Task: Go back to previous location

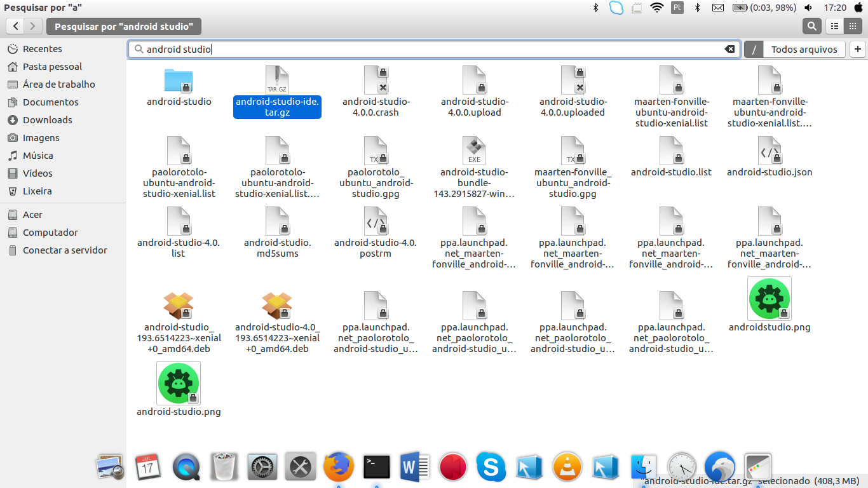Action: [x=16, y=26]
